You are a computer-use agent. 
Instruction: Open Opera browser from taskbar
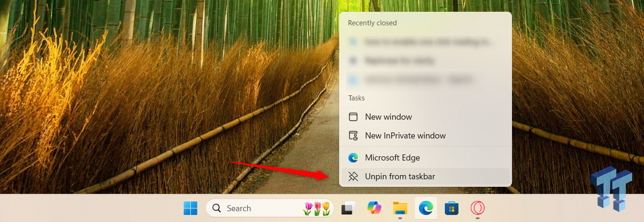tap(478, 208)
